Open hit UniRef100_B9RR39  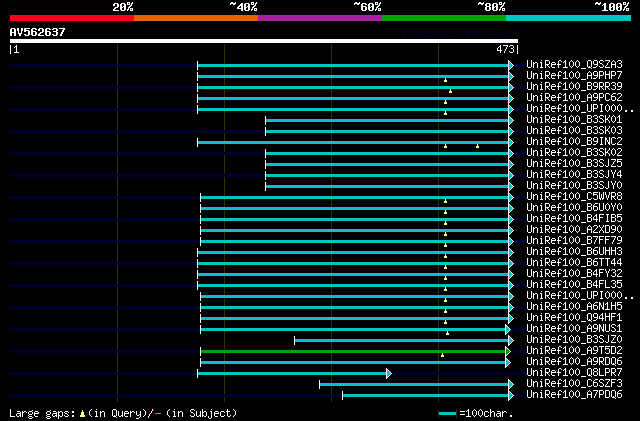(574, 87)
